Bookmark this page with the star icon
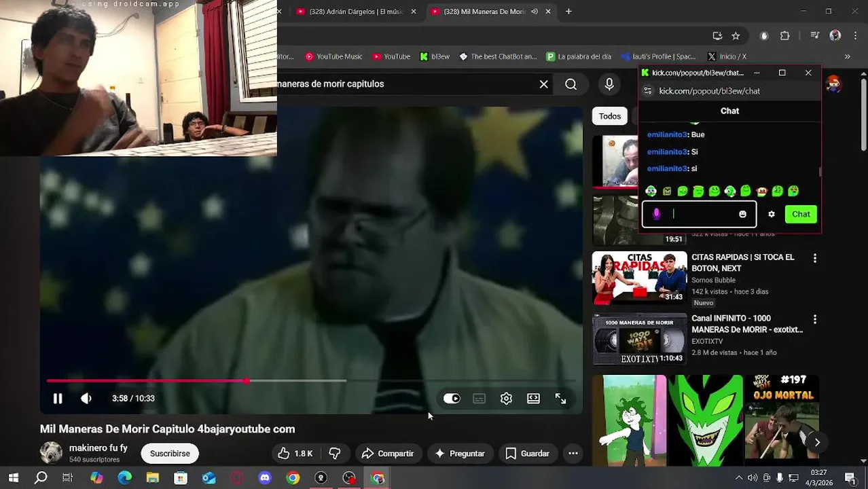868x489 pixels. 736,36
